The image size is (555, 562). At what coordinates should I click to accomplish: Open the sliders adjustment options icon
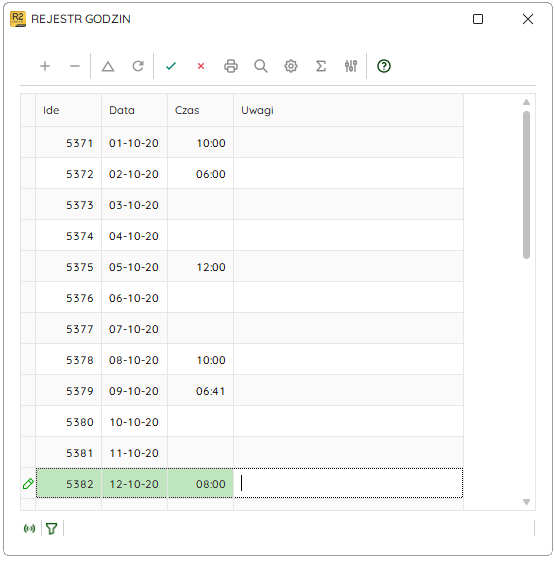point(351,66)
